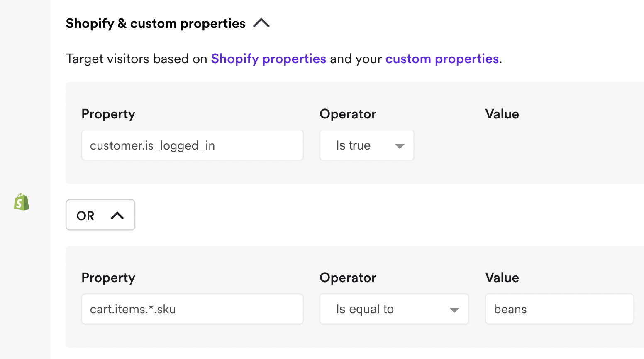
Task: Click the caret arrow in "Is equal to" dropdown
Action: [x=454, y=310]
